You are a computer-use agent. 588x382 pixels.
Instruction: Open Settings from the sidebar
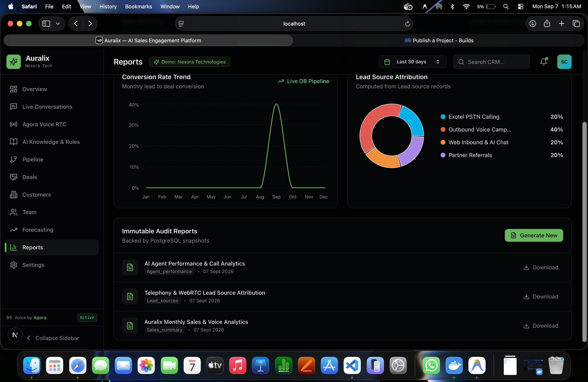52,265
